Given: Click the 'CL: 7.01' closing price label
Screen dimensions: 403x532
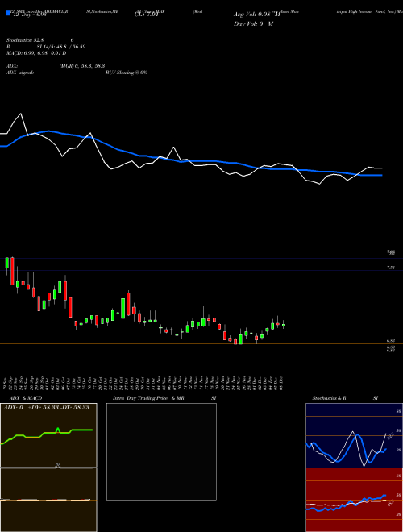Looking at the screenshot, I should 146,15.
